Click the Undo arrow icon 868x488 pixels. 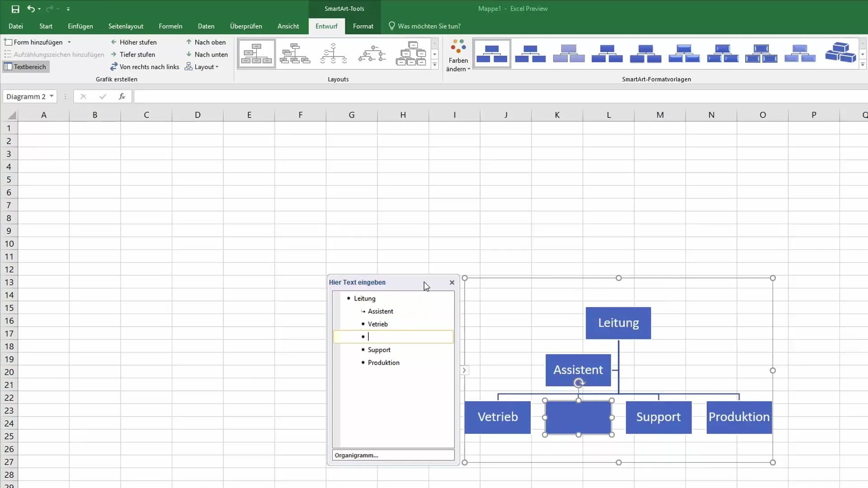[x=30, y=9]
